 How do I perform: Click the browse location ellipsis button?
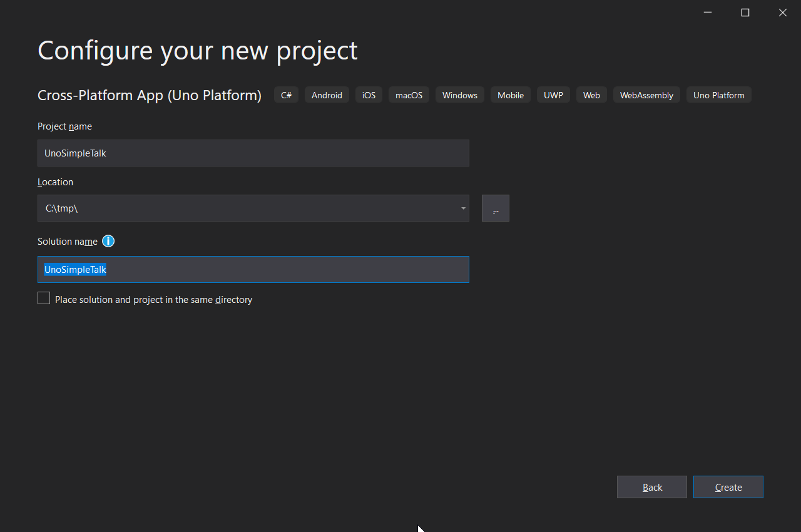(x=496, y=208)
